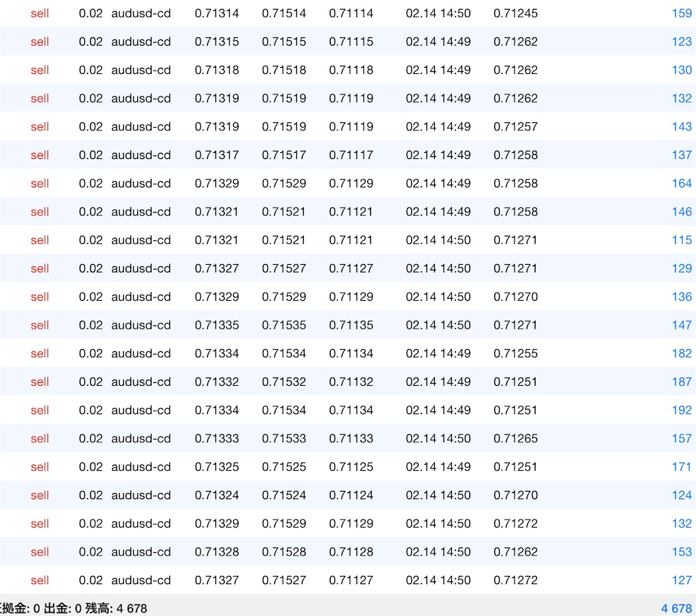The width and height of the screenshot is (696, 616).
Task: Click the open price 0.71317
Action: pyautogui.click(x=217, y=156)
